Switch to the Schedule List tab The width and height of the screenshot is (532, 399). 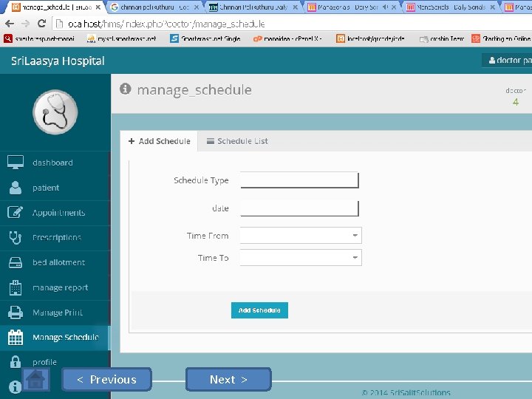[237, 141]
